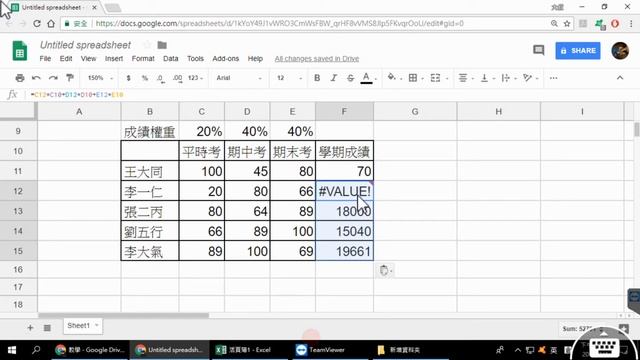Click the taskbar search icon
640x360 pixels.
[x=36, y=350]
